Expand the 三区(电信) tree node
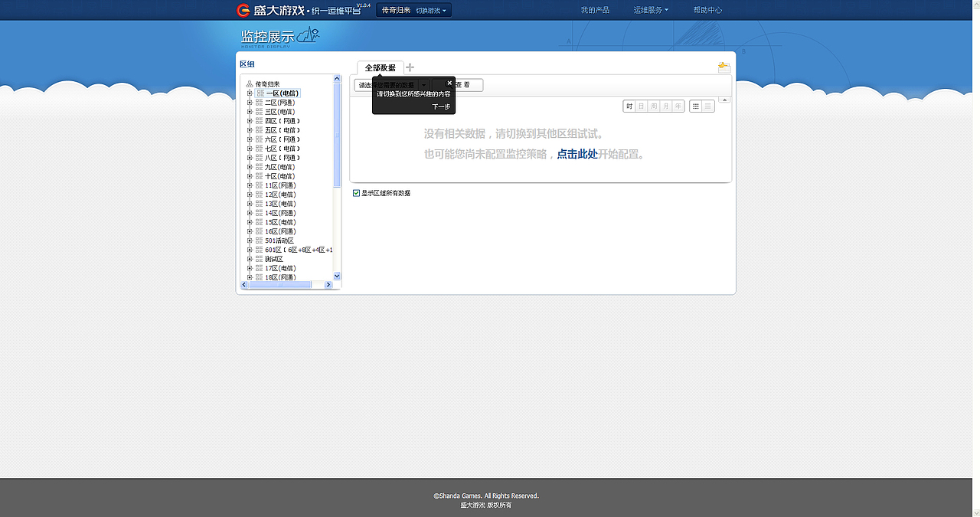 tap(250, 112)
